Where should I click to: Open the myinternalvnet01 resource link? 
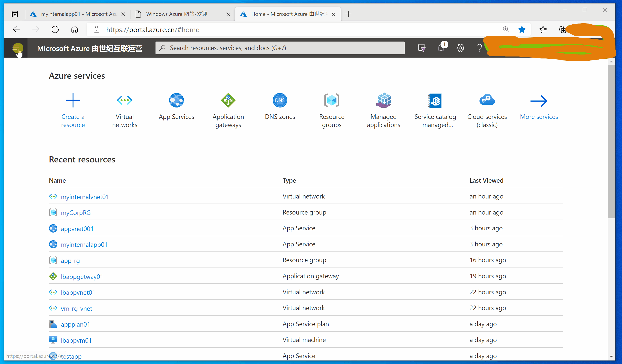(x=85, y=197)
